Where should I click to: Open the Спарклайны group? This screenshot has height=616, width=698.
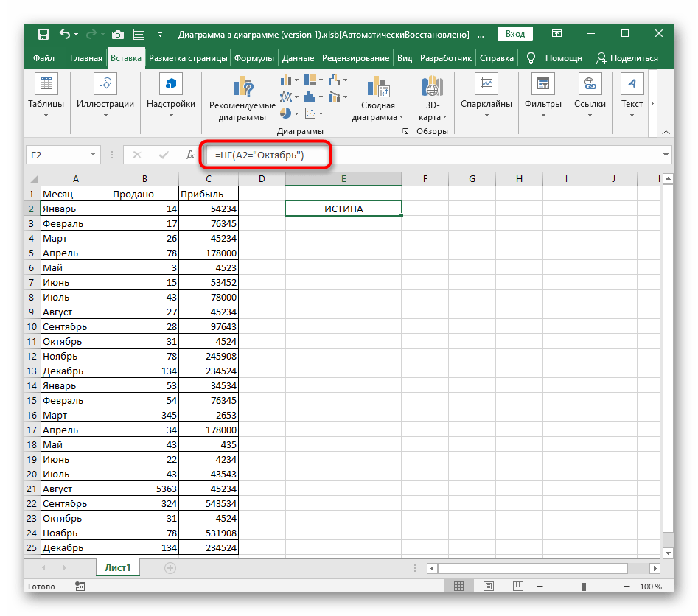tap(486, 97)
